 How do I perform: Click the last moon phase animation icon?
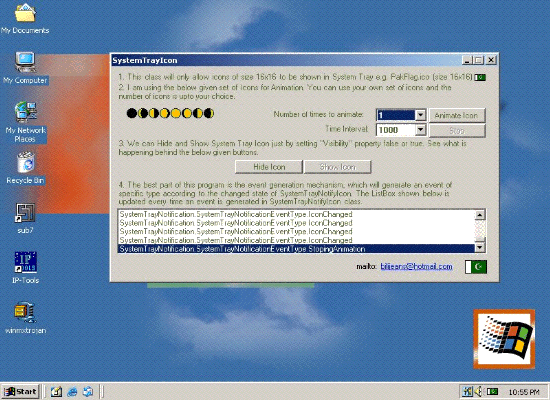click(209, 113)
